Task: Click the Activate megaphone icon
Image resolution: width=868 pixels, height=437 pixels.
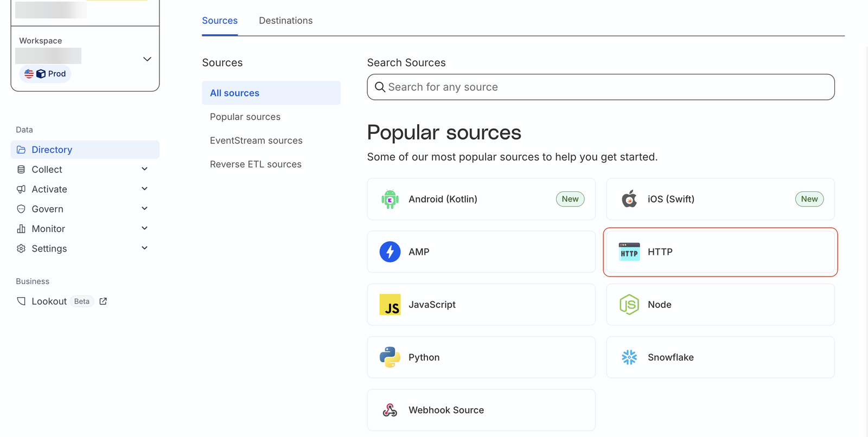Action: (x=21, y=189)
